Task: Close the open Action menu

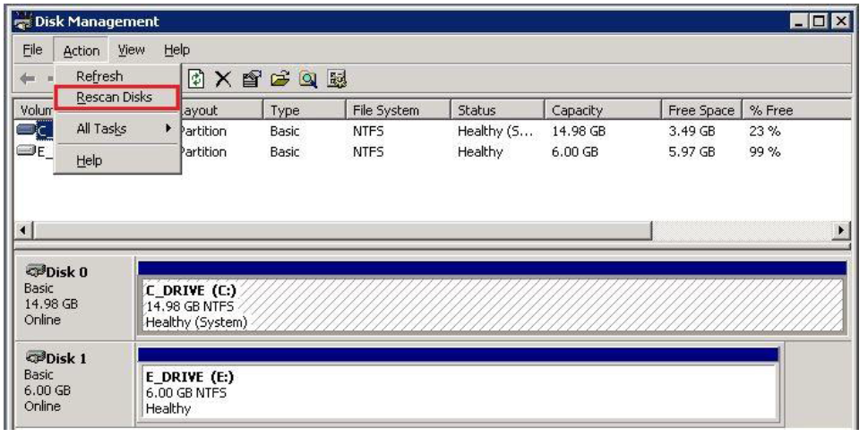Action: point(82,51)
